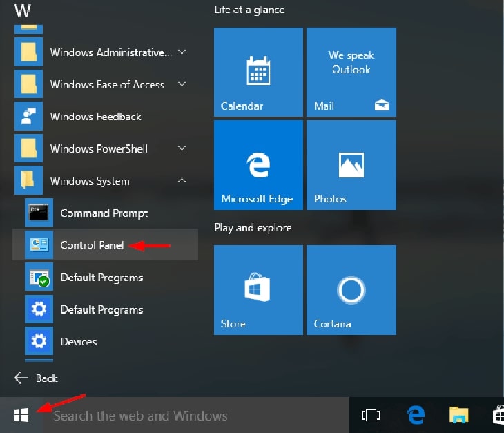Open the Calendar tile
This screenshot has height=433, width=504.
[258, 72]
